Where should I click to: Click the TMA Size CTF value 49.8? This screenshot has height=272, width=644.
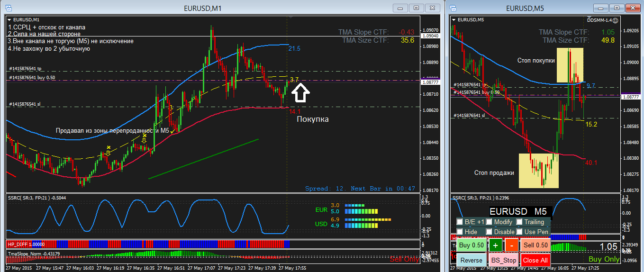coord(607,40)
